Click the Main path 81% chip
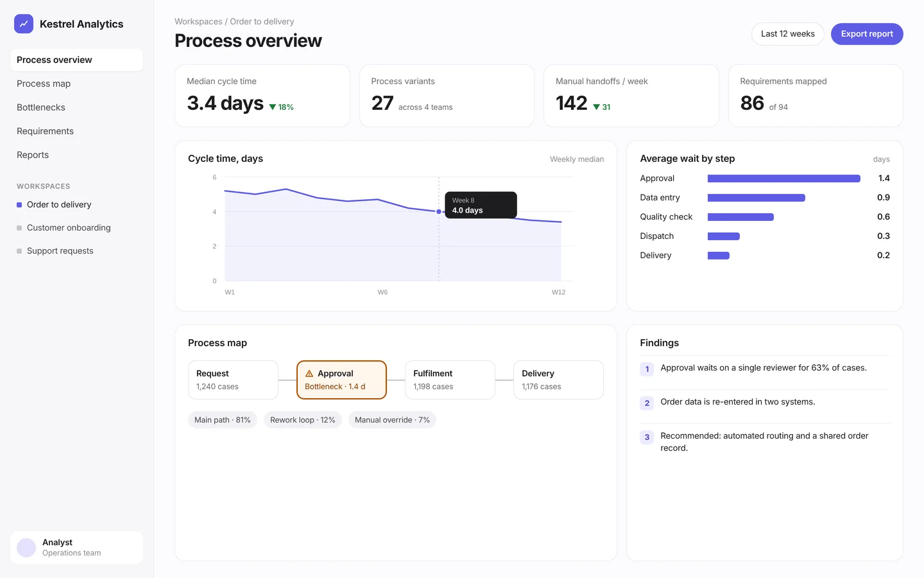This screenshot has height=578, width=924. point(223,420)
